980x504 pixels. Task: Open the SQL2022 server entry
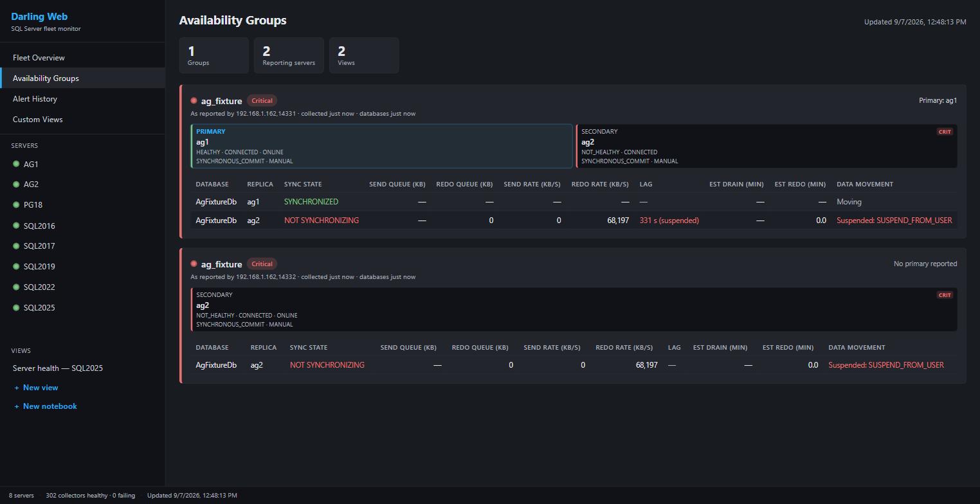[x=82, y=287]
